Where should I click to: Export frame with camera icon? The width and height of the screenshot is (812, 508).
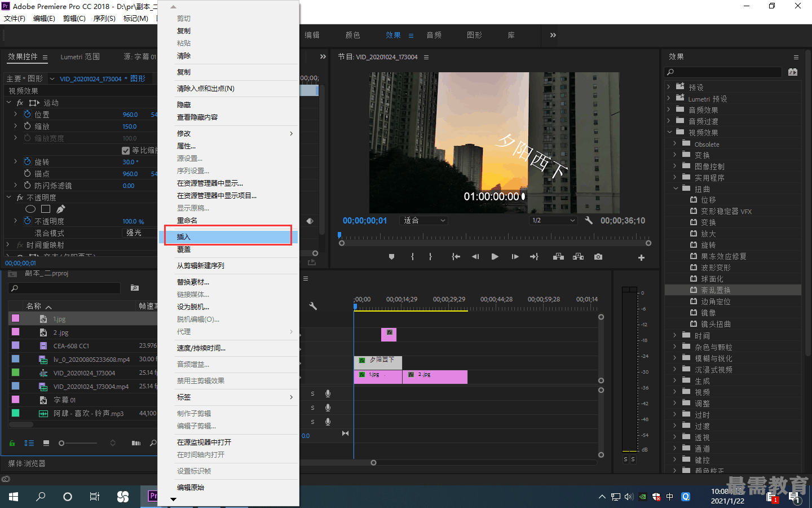tap(598, 257)
